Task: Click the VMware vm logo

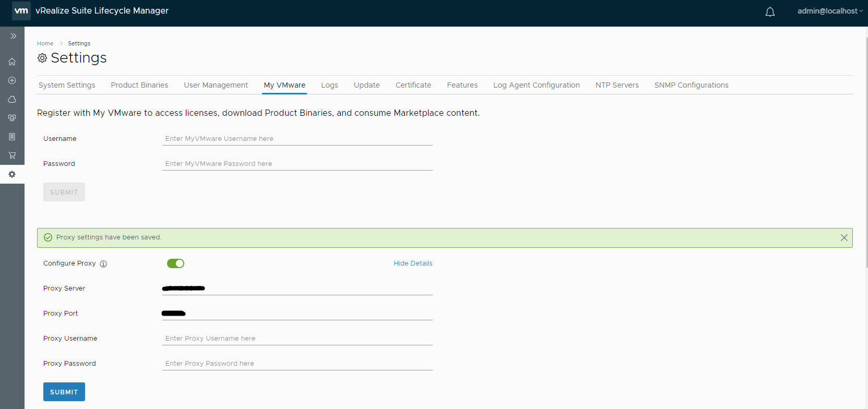Action: coord(21,10)
